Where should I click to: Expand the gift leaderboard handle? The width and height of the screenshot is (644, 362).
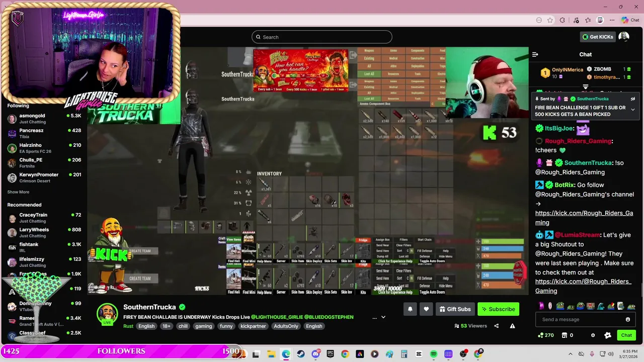(x=586, y=87)
